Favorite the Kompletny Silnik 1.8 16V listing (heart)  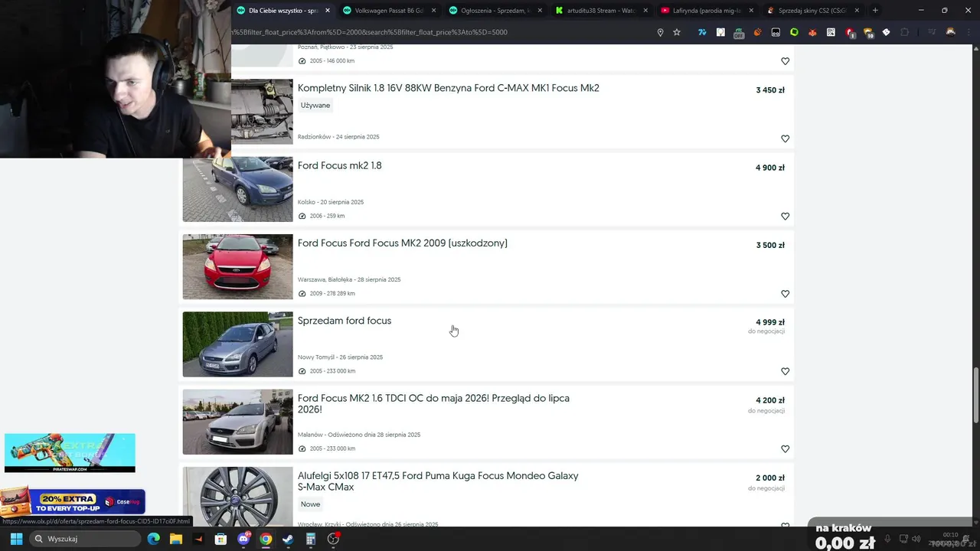pos(785,139)
